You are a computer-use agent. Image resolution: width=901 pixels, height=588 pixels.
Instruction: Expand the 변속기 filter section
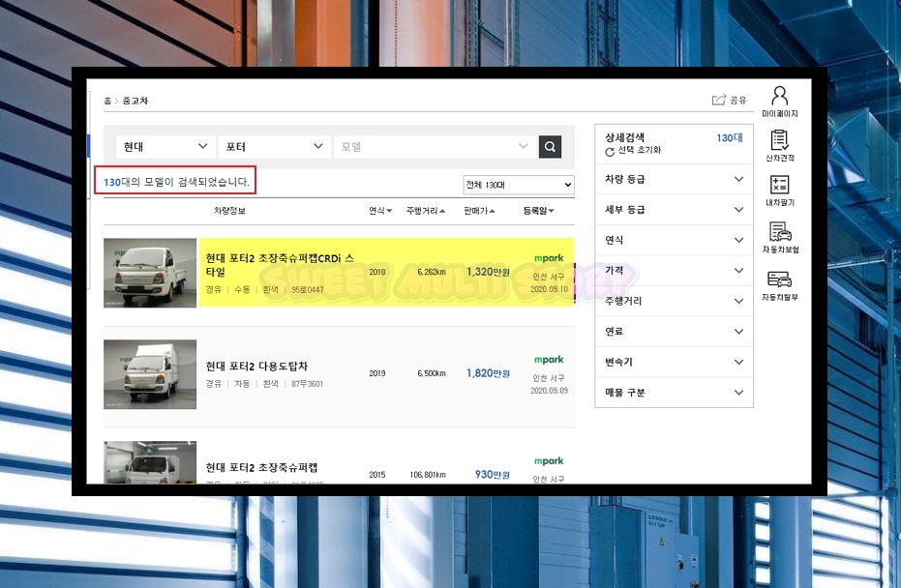[x=674, y=362]
